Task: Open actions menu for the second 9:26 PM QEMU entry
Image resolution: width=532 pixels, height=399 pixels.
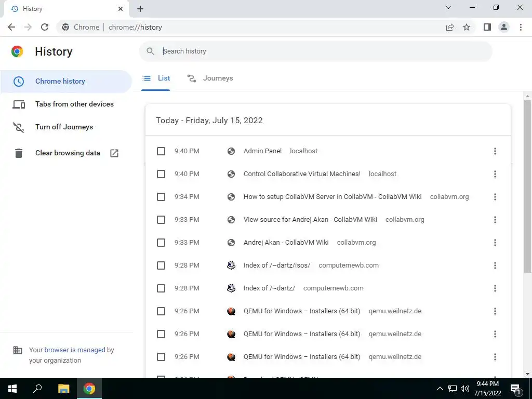Action: click(495, 334)
